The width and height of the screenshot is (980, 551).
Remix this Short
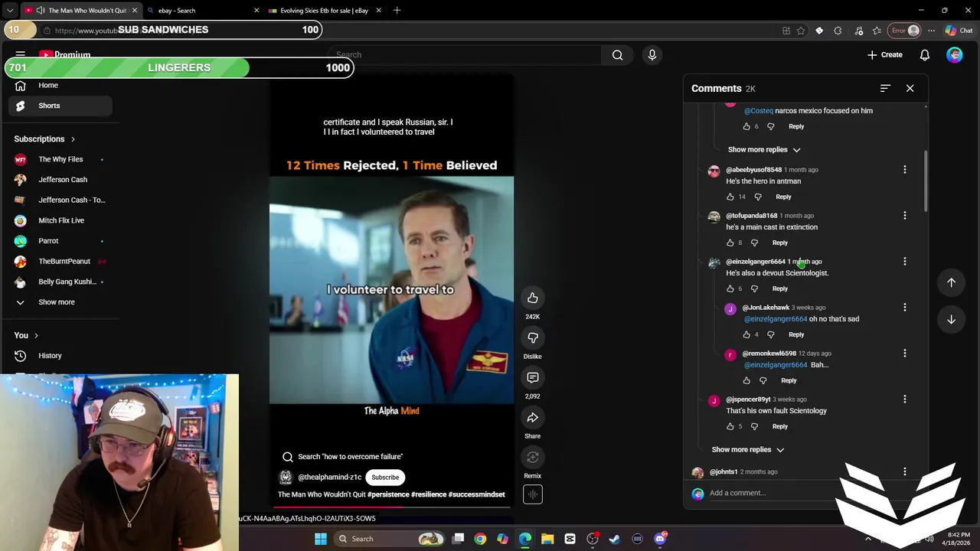533,458
